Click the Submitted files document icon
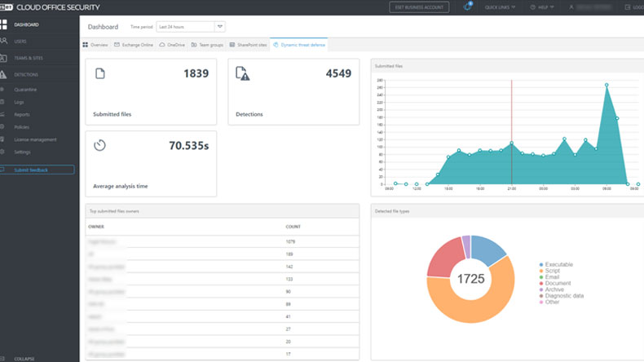Image resolution: width=644 pixels, height=362 pixels. tap(100, 73)
